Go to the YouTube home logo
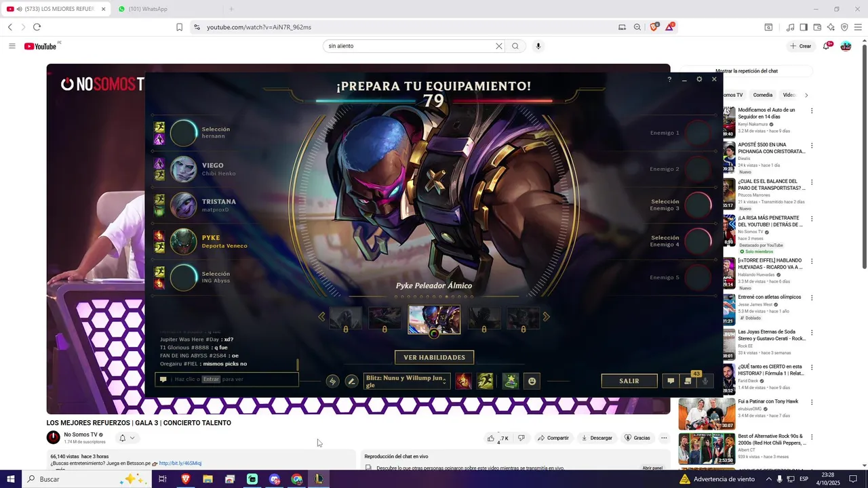 coord(41,46)
